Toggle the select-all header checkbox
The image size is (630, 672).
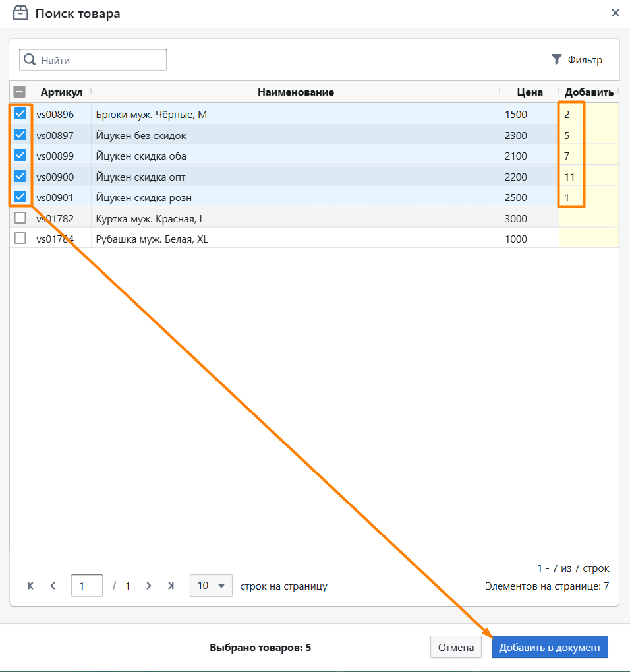(x=20, y=92)
